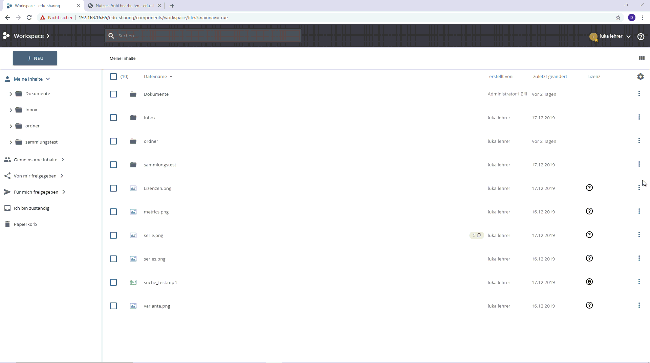The width and height of the screenshot is (650, 363).
Task: Tick the select-all checkbox in header
Action: [113, 77]
